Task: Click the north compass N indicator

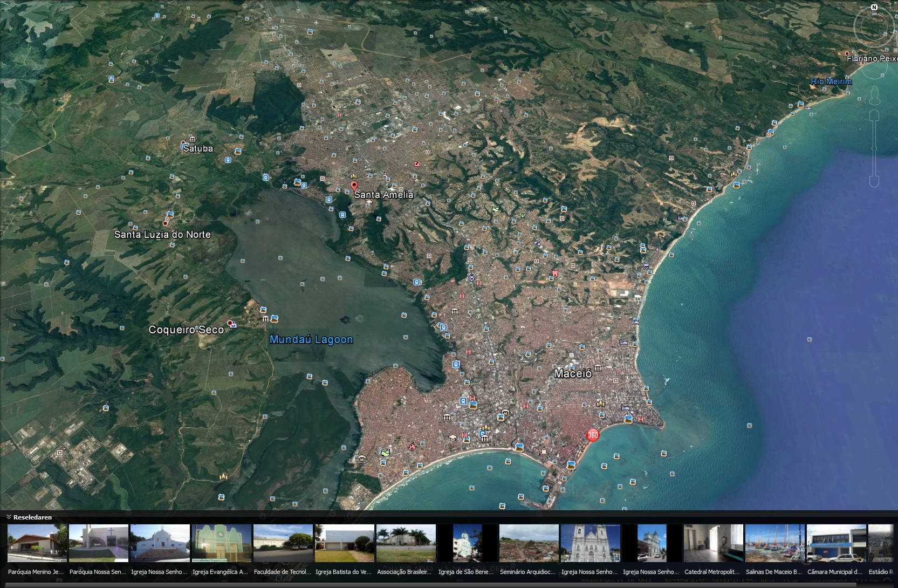Action: coord(874,8)
